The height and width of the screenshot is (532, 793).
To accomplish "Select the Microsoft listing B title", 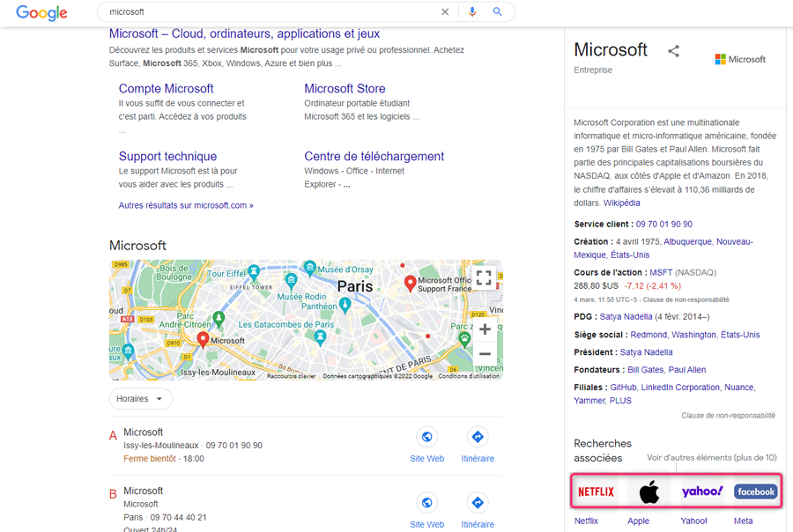I will 143,491.
